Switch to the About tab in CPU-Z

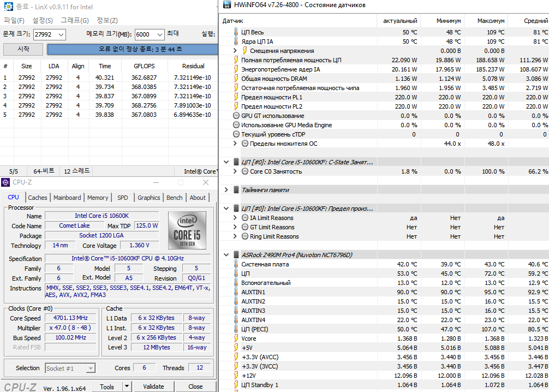tap(198, 198)
